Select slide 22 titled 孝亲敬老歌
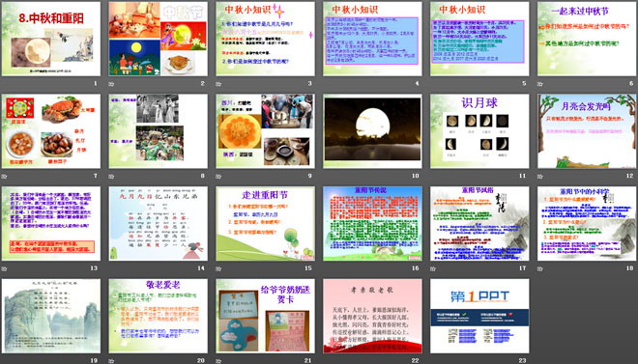The image size is (638, 364). coord(372,316)
